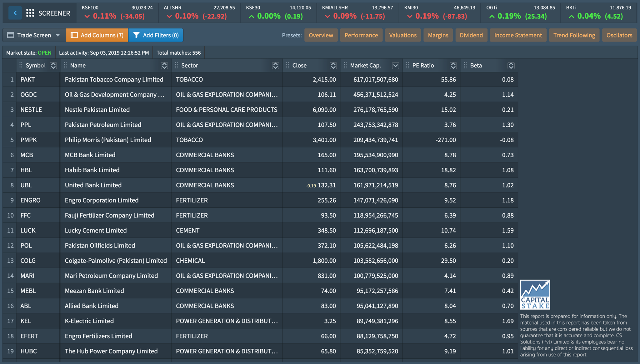This screenshot has width=640, height=364.
Task: Select the Income Statement preset
Action: [x=518, y=35]
